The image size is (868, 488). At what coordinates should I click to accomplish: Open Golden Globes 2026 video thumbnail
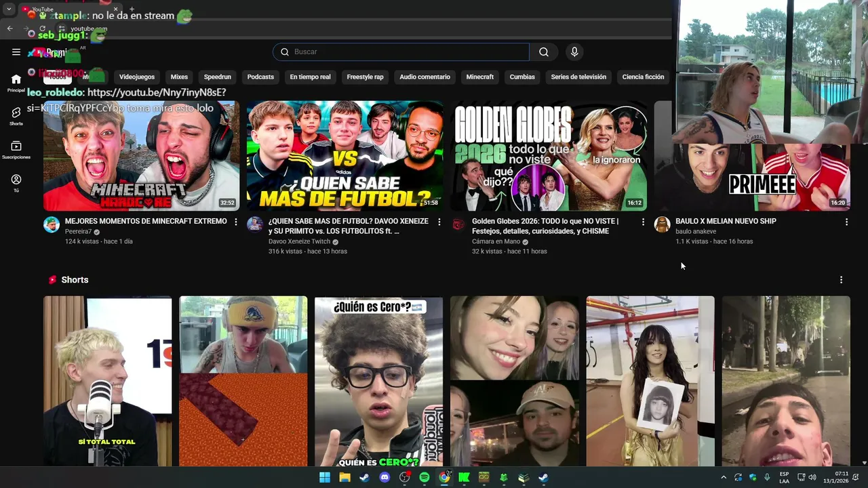549,156
